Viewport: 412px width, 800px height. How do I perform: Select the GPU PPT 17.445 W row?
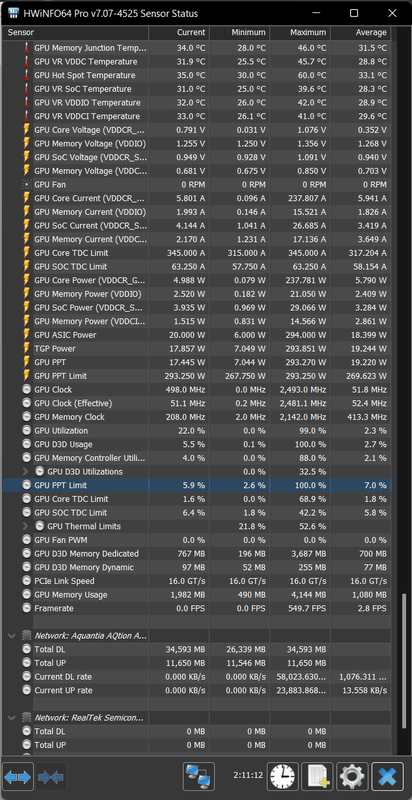point(197,362)
